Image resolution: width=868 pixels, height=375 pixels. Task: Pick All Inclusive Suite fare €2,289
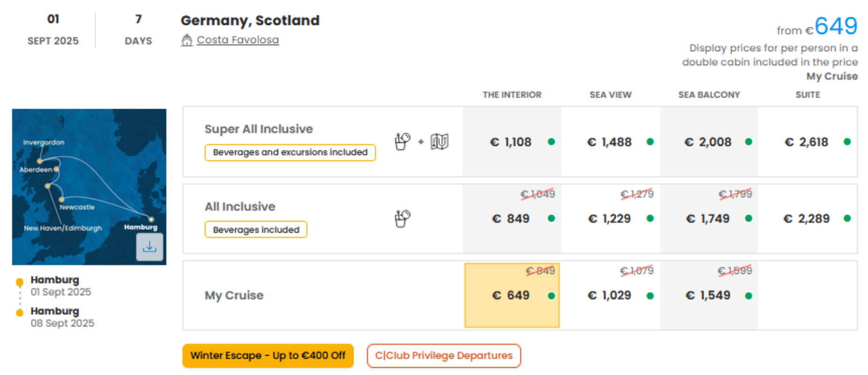click(x=808, y=218)
